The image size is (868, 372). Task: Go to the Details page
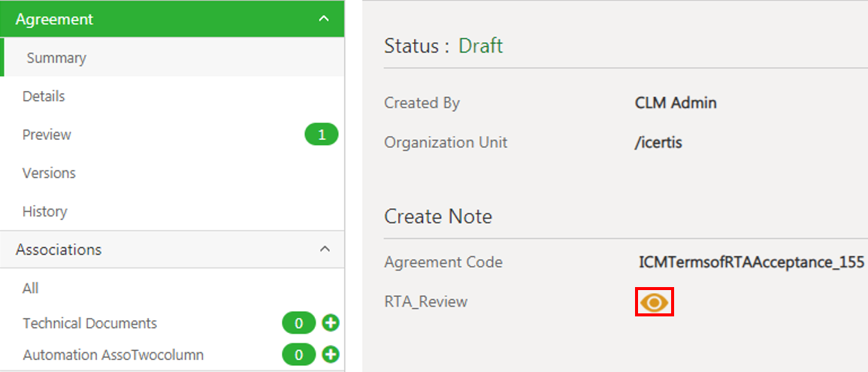(44, 96)
